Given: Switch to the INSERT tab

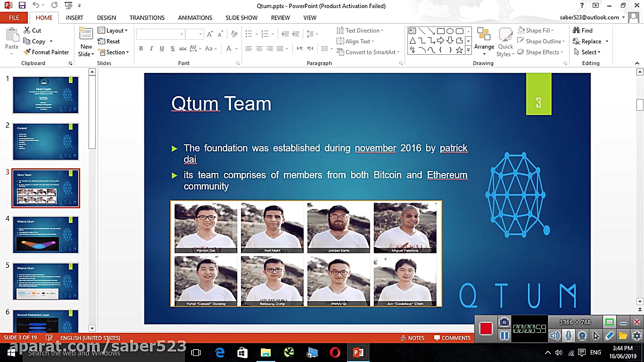Looking at the screenshot, I should coord(74,18).
